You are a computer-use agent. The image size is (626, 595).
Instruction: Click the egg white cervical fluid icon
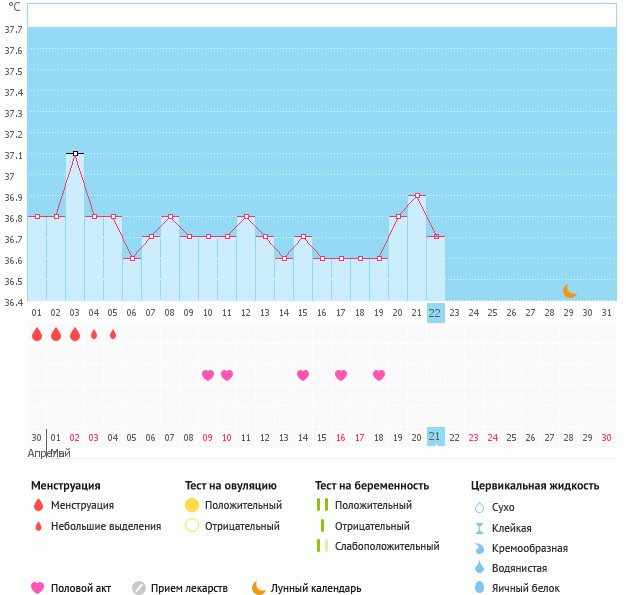click(x=479, y=588)
